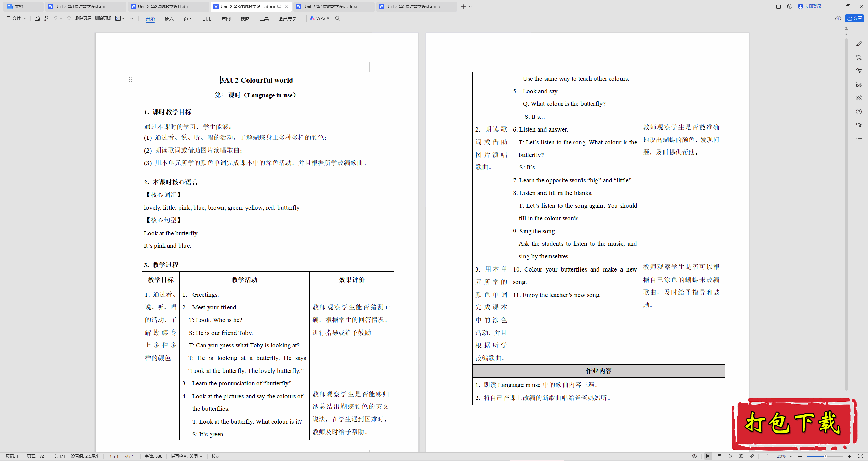Image resolution: width=868 pixels, height=461 pixels.
Task: Click the print preview icon
Action: point(46,18)
